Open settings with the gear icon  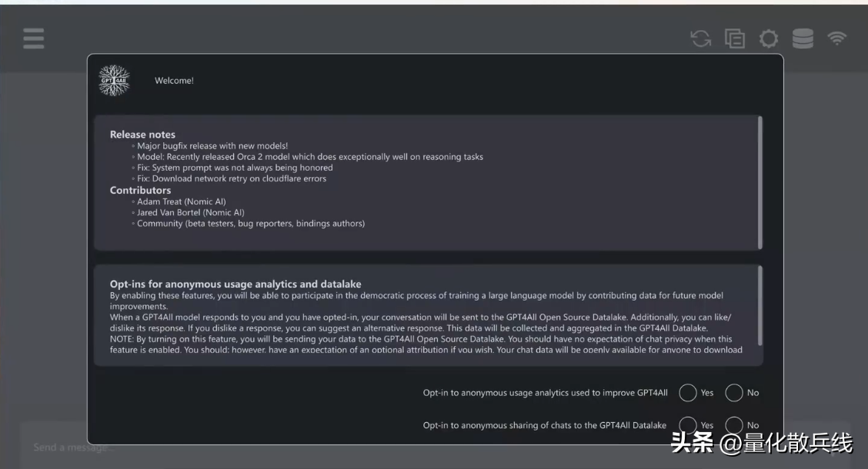pos(769,38)
